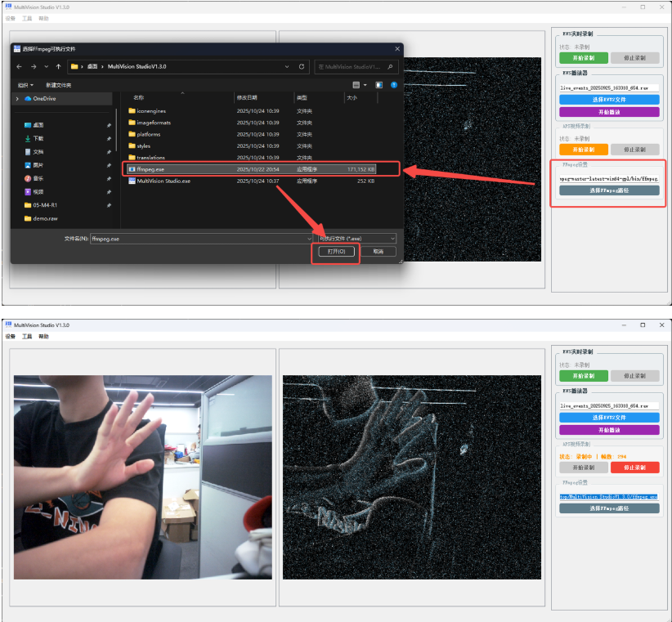The image size is (672, 622).
Task: Click the blue help icon in file dialog
Action: [x=394, y=84]
